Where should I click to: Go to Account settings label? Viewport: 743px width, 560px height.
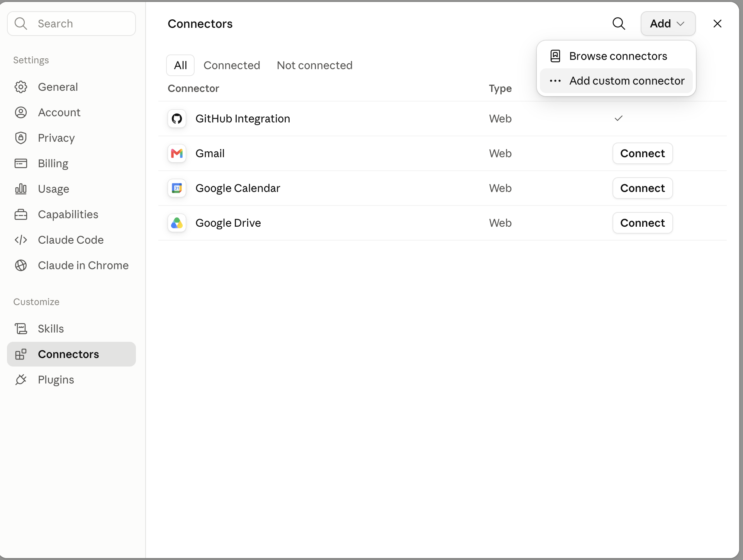(59, 112)
